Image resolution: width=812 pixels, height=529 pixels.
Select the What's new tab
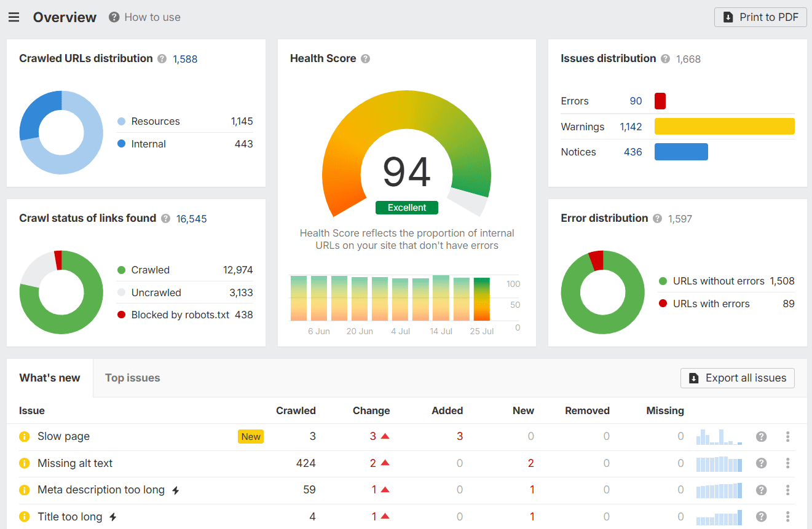click(x=49, y=378)
